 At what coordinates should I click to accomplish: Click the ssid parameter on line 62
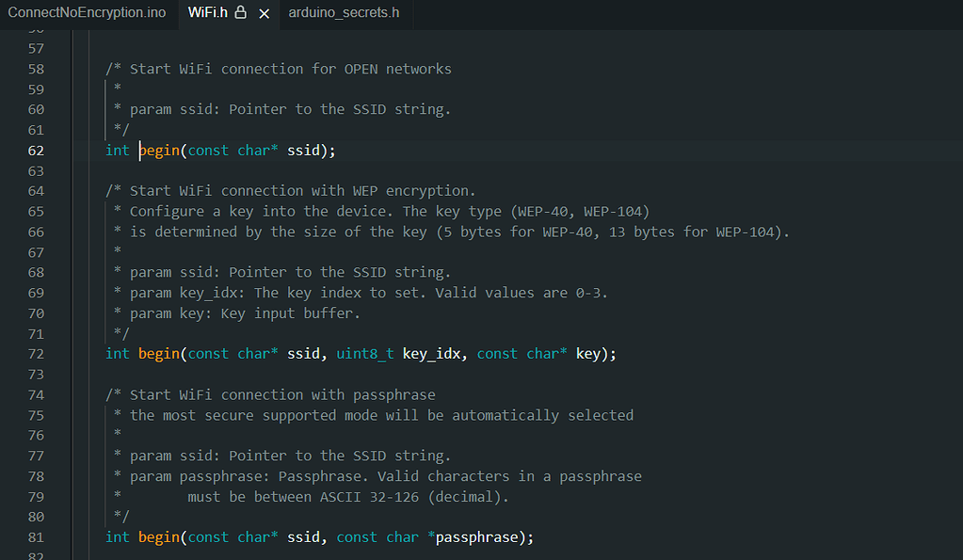click(x=303, y=151)
